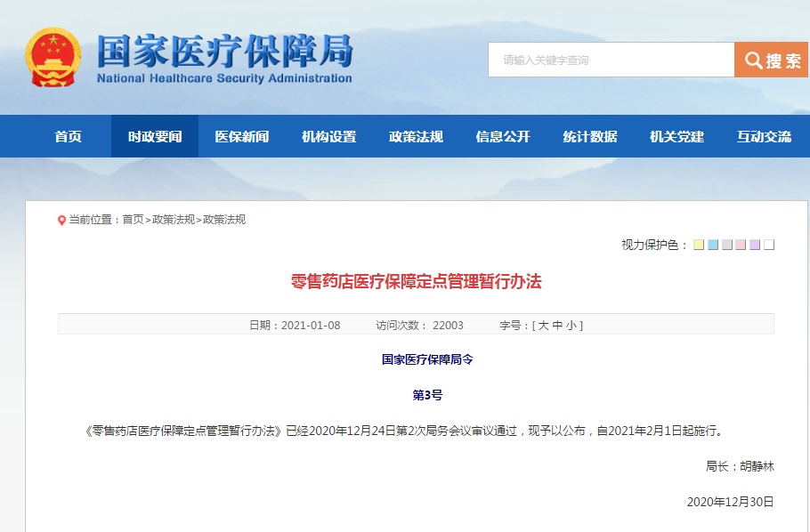
Task: Click the signature 局长：胡静林
Action: click(x=740, y=466)
